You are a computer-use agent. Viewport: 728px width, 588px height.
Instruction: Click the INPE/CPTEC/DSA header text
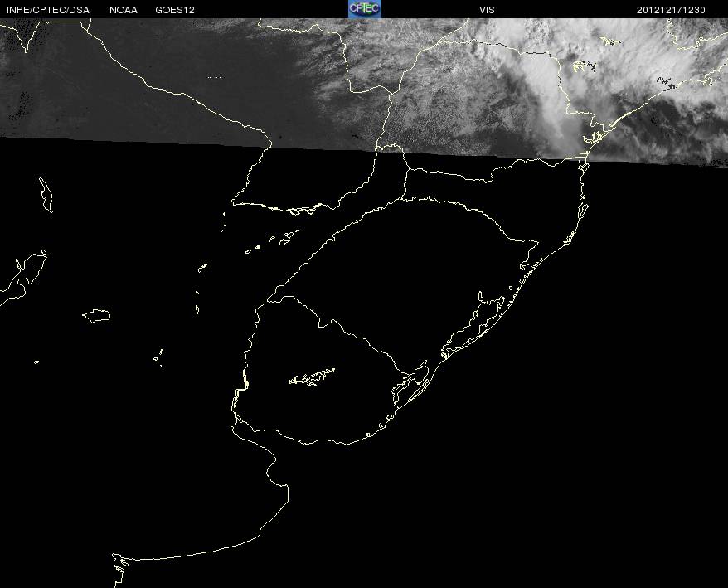click(x=48, y=10)
